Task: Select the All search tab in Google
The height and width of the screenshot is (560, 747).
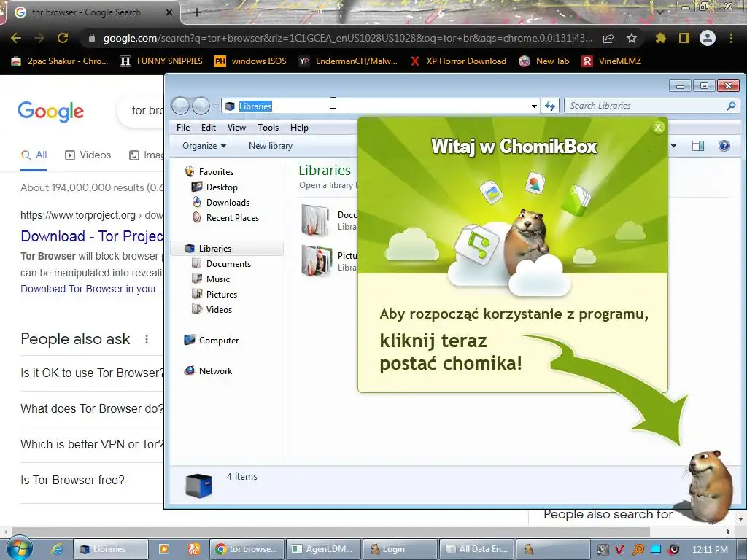Action: 34,155
